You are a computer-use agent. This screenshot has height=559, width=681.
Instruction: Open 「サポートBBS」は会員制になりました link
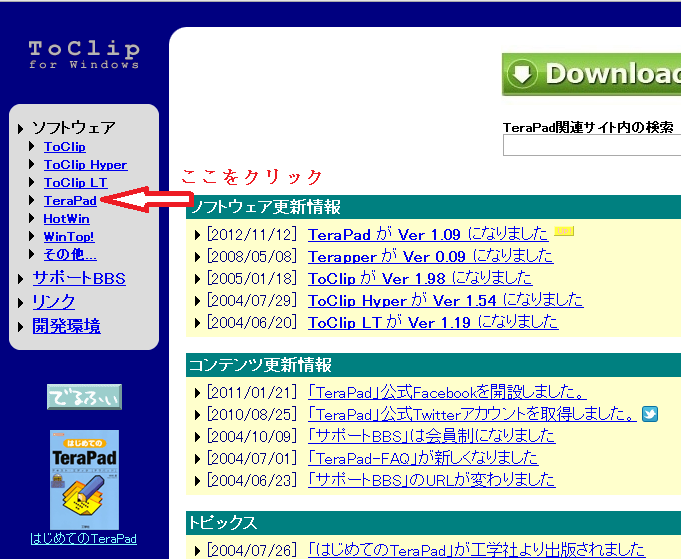click(432, 436)
